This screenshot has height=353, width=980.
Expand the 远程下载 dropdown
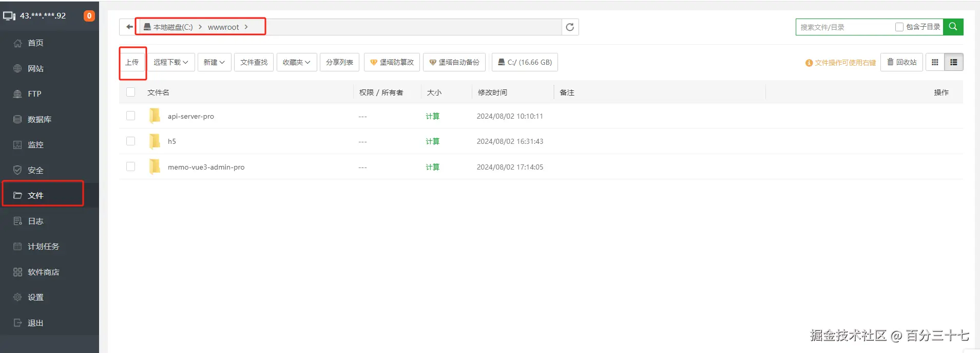(171, 62)
